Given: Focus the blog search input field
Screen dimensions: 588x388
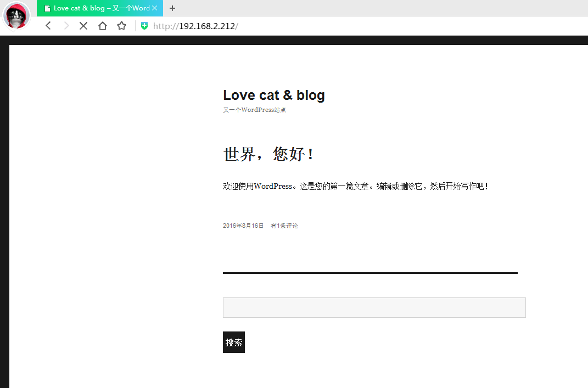Looking at the screenshot, I should (374, 308).
